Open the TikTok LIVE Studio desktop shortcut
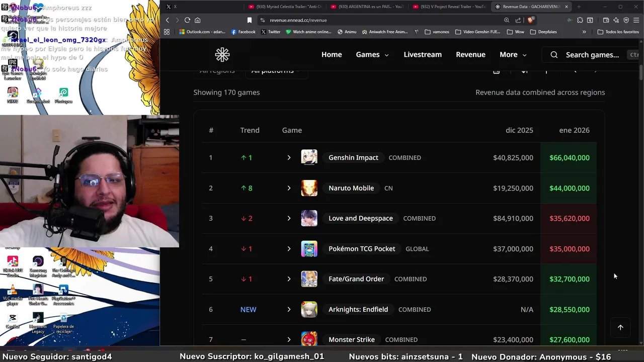The width and height of the screenshot is (644, 362). [x=13, y=266]
